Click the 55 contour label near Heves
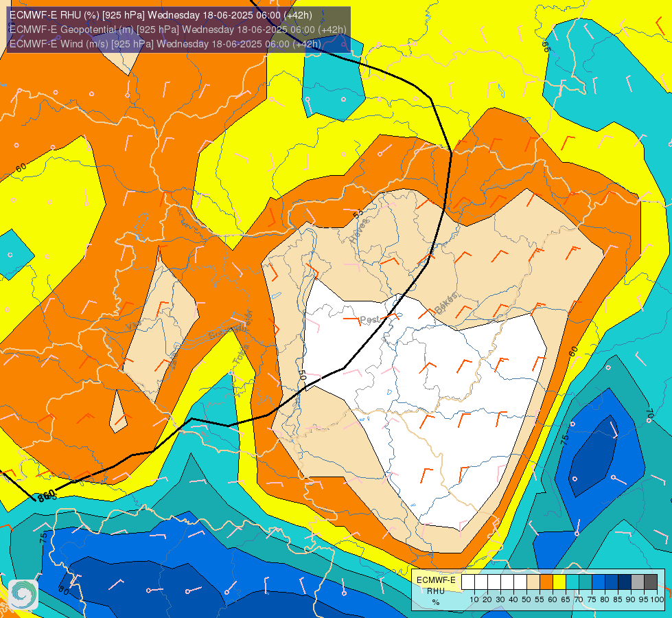 click(358, 213)
